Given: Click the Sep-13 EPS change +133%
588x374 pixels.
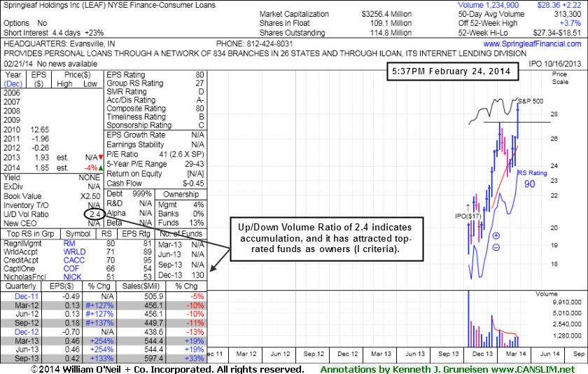Looking at the screenshot, I should 100,359.
